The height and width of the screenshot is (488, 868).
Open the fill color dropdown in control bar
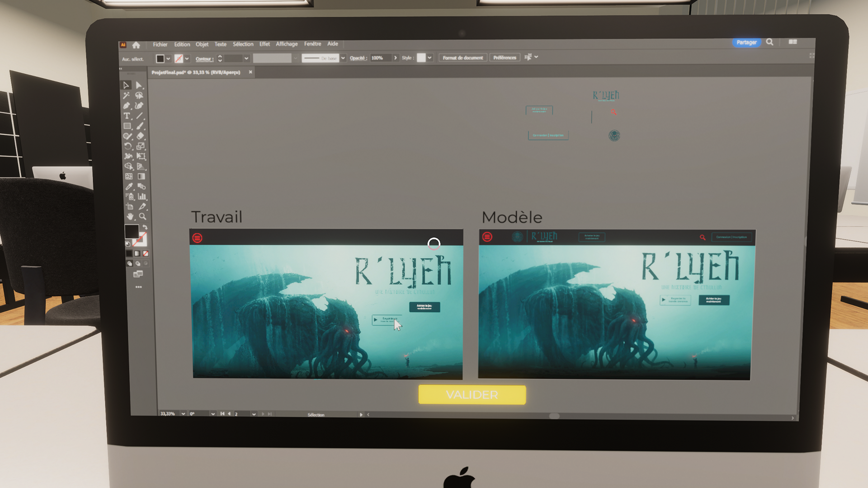pyautogui.click(x=168, y=59)
